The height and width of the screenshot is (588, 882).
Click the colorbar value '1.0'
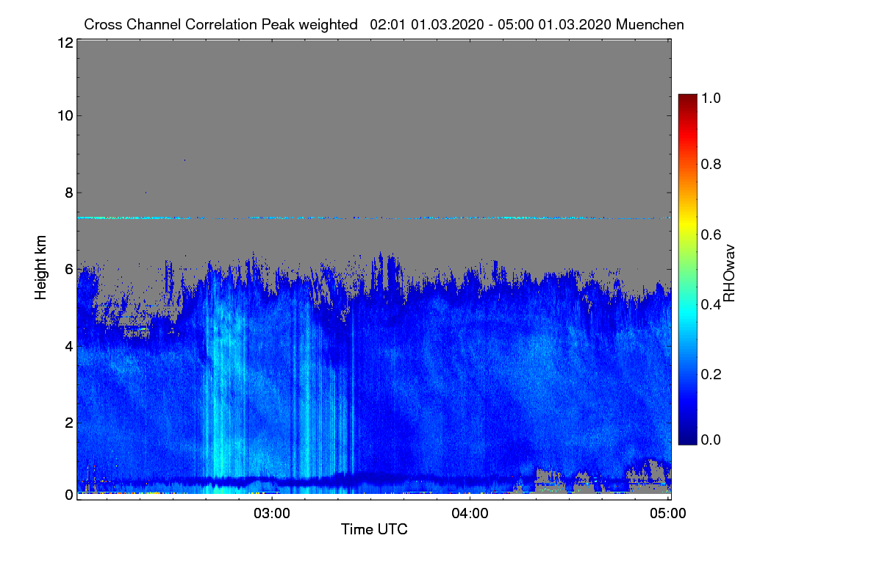(711, 97)
